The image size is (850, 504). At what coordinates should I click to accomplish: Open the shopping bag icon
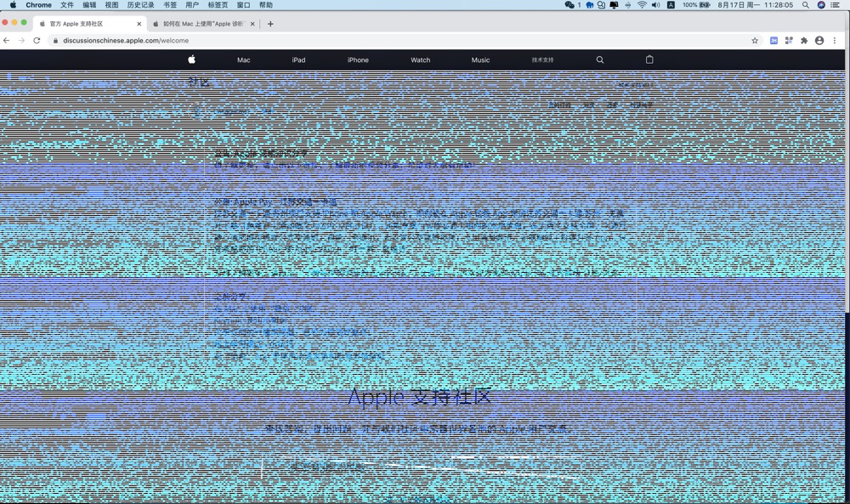(x=649, y=59)
